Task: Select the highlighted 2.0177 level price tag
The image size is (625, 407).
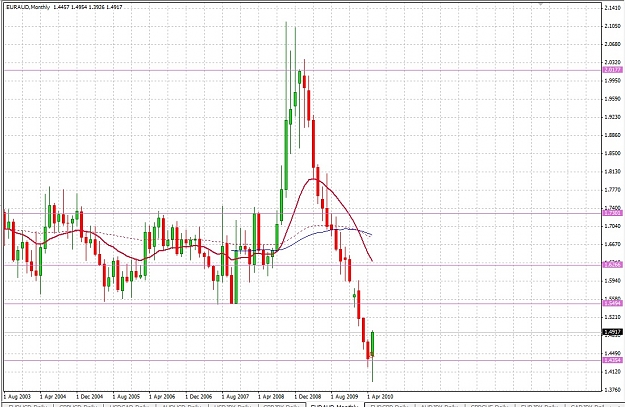Action: (612, 70)
